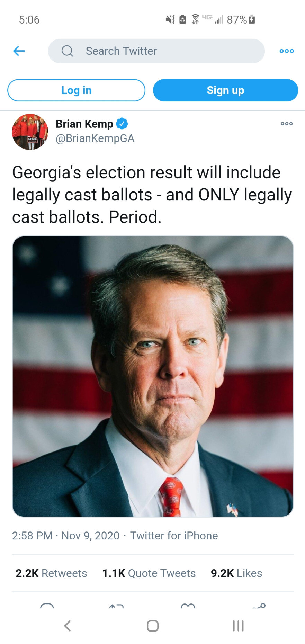
Task: Open the top-right overflow menu dots
Action: [x=287, y=51]
